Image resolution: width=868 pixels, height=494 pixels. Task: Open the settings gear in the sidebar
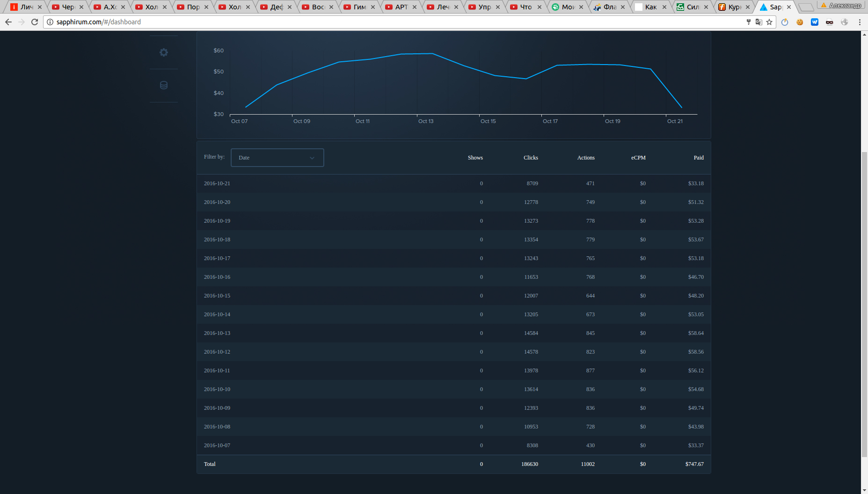[x=163, y=52]
